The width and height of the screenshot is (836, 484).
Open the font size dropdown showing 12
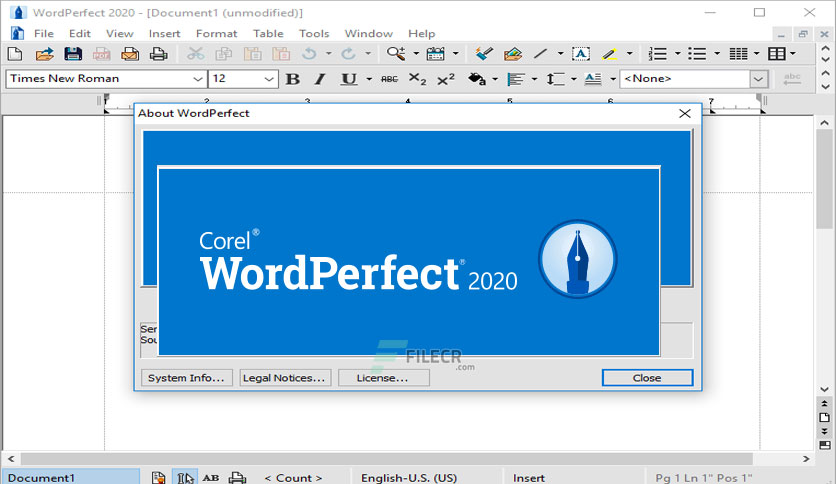[x=269, y=79]
